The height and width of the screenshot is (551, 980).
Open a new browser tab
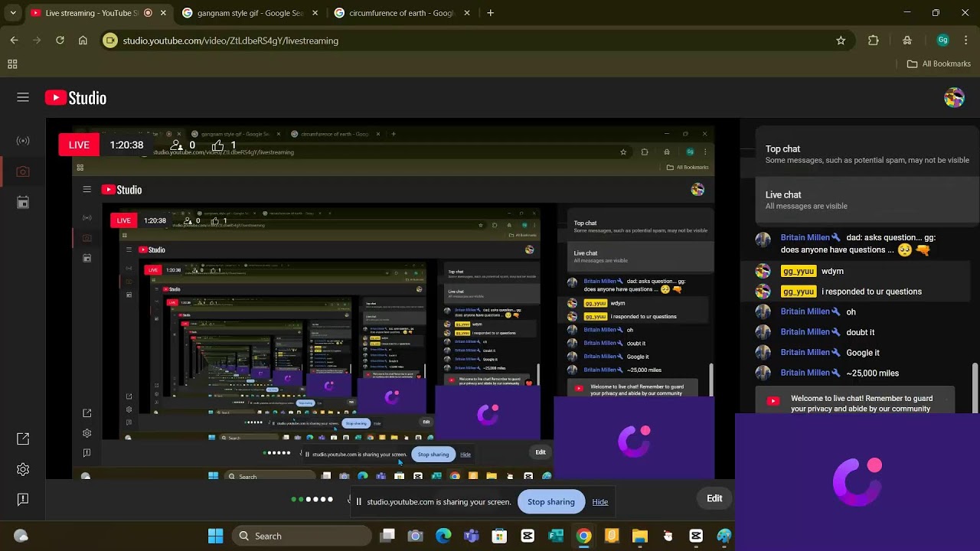[491, 13]
